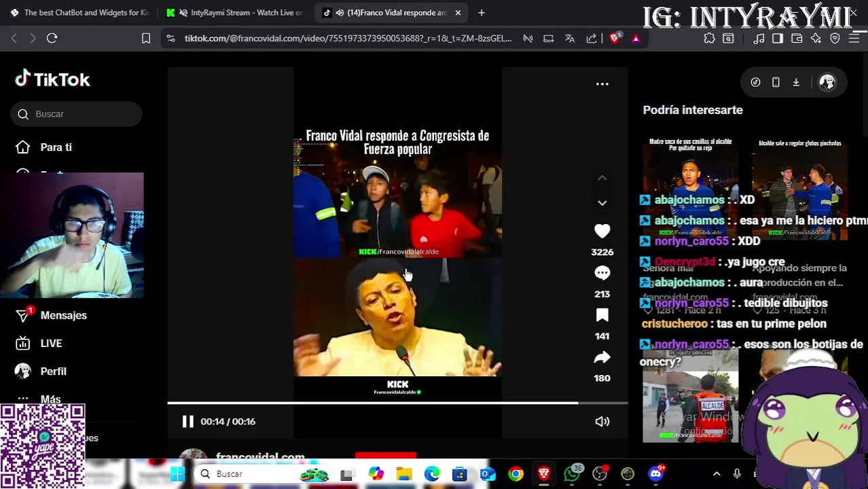
Task: Pause the TikTok video
Action: 187,422
